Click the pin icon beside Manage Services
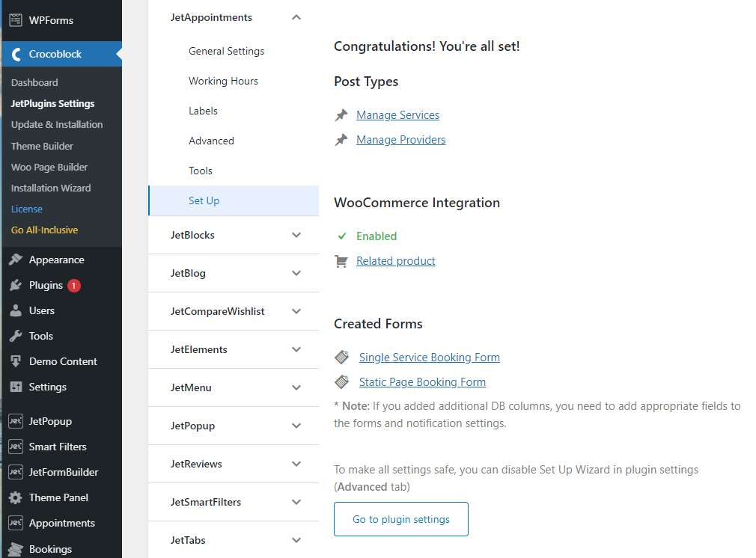 341,115
